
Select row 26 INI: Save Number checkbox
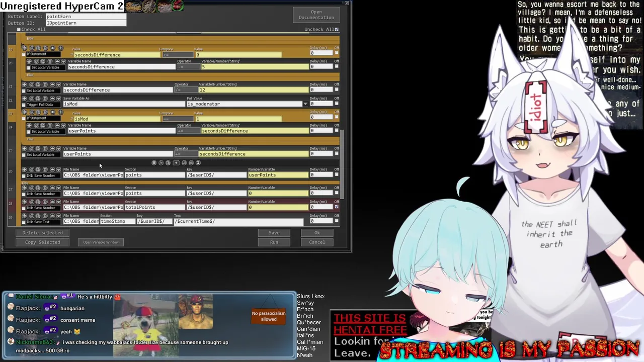pyautogui.click(x=24, y=176)
